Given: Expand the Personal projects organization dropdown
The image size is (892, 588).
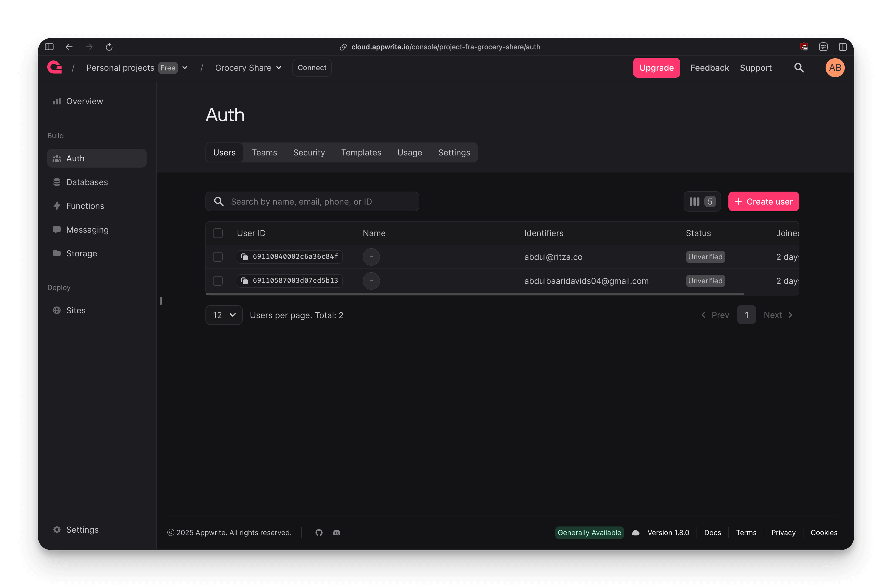Looking at the screenshot, I should click(x=185, y=67).
